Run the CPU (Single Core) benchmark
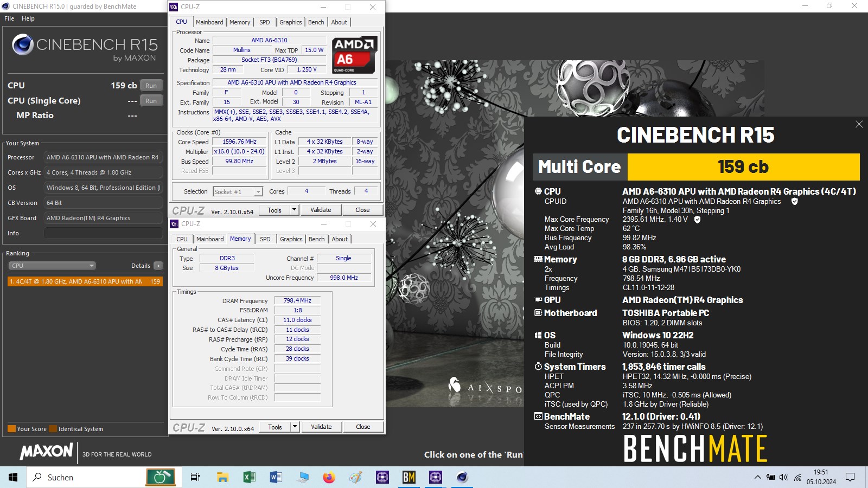This screenshot has height=488, width=868. [x=151, y=101]
